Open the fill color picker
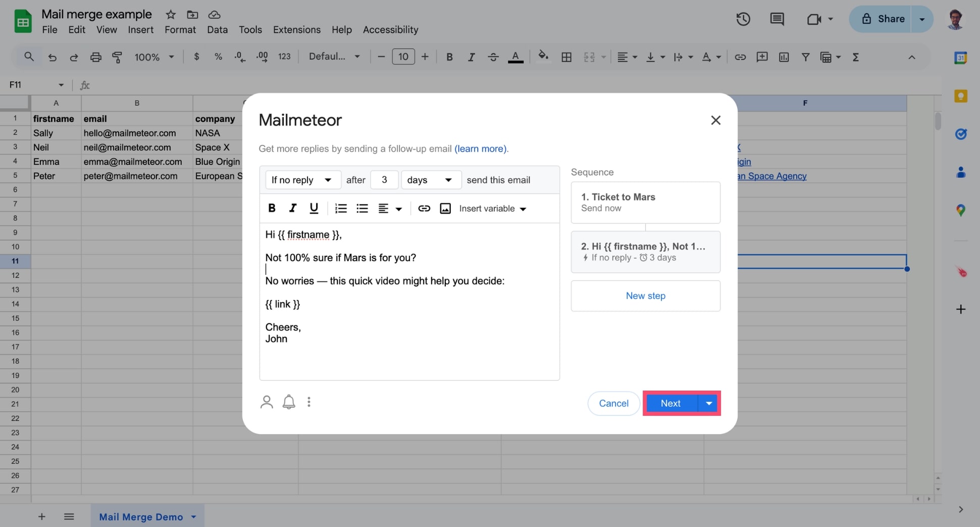Screen dimensions: 980x527 [543, 57]
